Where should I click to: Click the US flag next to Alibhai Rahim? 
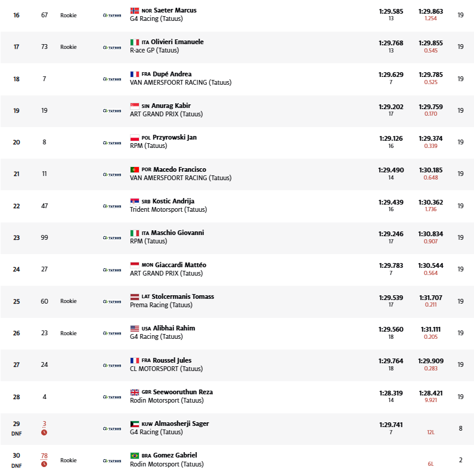click(134, 329)
